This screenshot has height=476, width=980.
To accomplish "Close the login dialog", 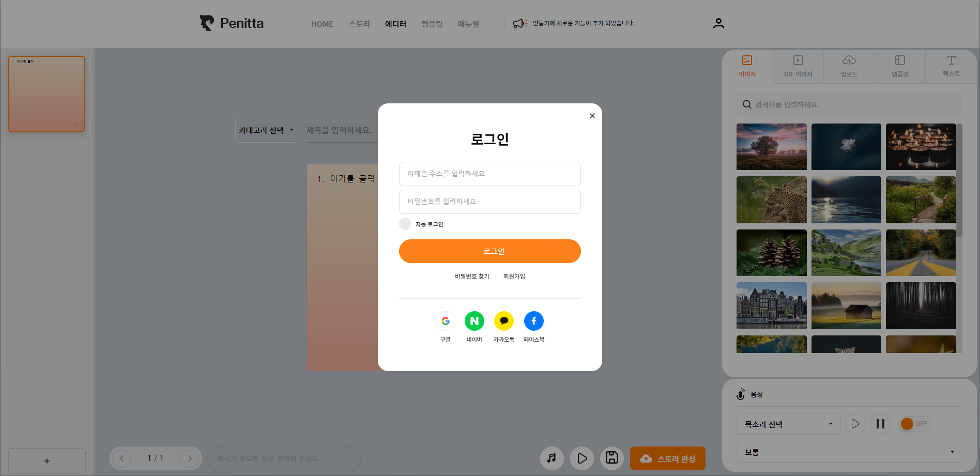I will 592,116.
